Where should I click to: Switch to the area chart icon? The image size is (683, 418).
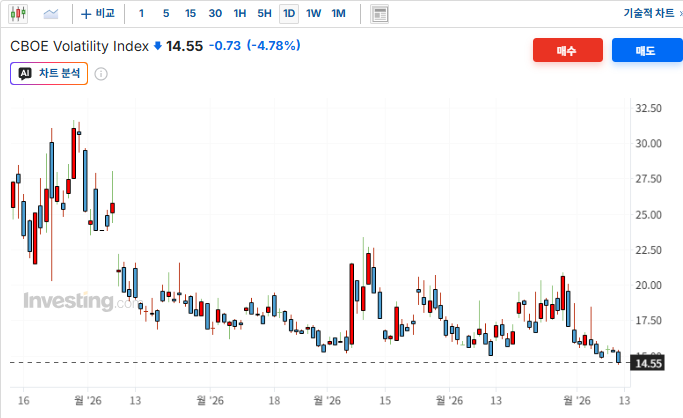[x=51, y=14]
